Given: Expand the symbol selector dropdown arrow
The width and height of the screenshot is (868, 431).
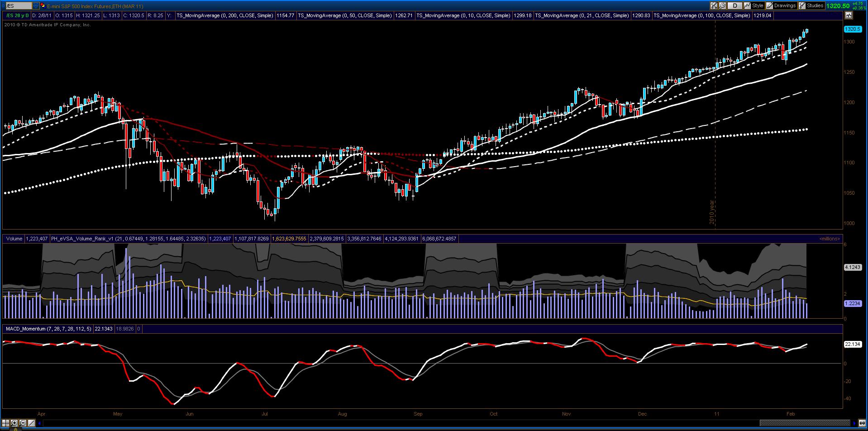Looking at the screenshot, I should click(x=35, y=6).
